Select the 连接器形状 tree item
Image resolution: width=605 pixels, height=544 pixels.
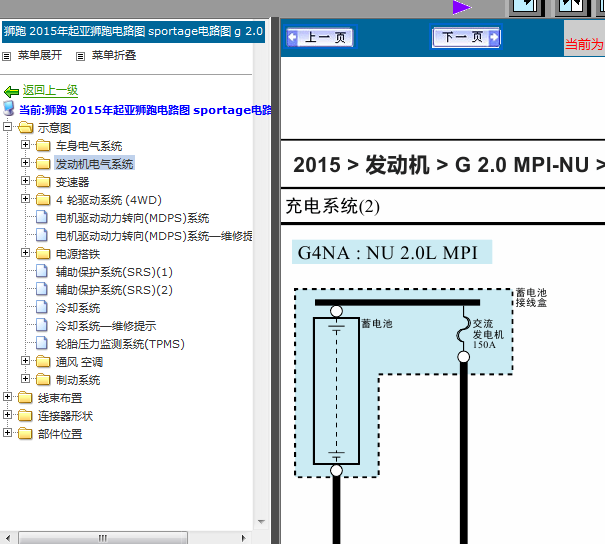65,416
